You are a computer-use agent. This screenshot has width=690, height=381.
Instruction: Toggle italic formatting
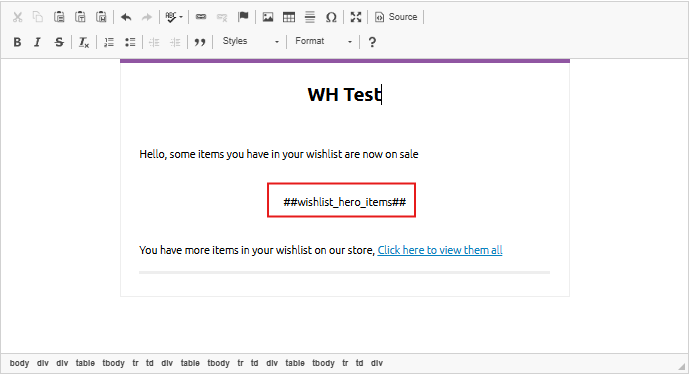[38, 42]
